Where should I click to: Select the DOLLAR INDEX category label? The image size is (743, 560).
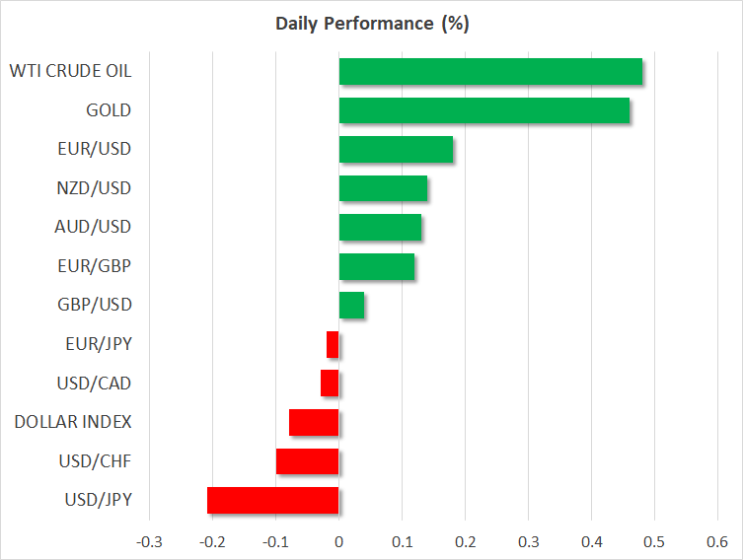point(73,422)
